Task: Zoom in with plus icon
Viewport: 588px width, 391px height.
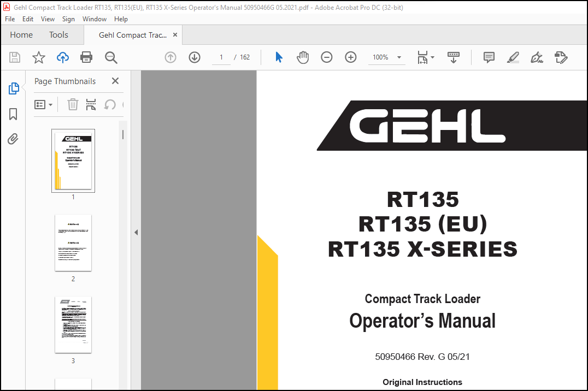Action: pos(351,57)
